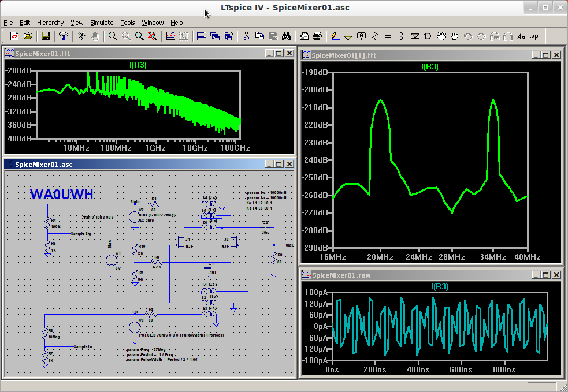The image size is (568, 392).
Task: Click the Zoom In magnifier icon
Action: click(x=113, y=36)
